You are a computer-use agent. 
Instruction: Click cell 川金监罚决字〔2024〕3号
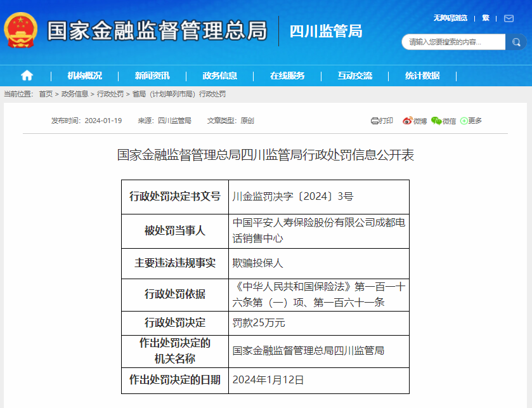click(319, 197)
